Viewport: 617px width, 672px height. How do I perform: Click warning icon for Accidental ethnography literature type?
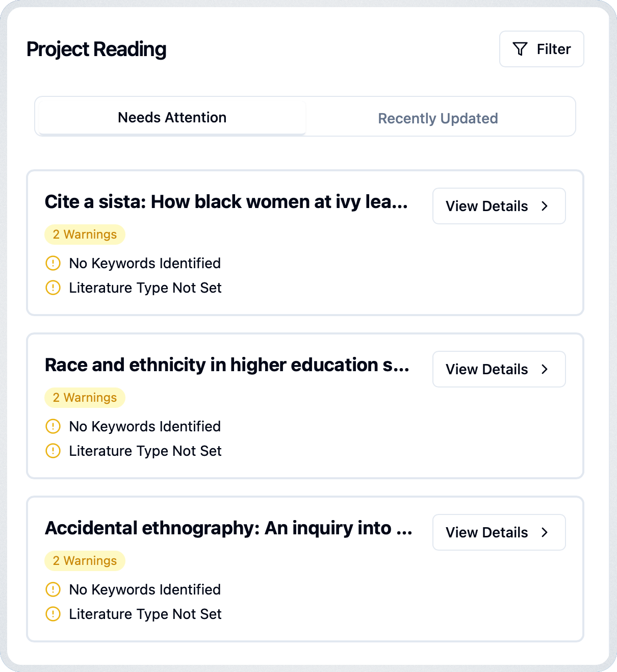53,614
